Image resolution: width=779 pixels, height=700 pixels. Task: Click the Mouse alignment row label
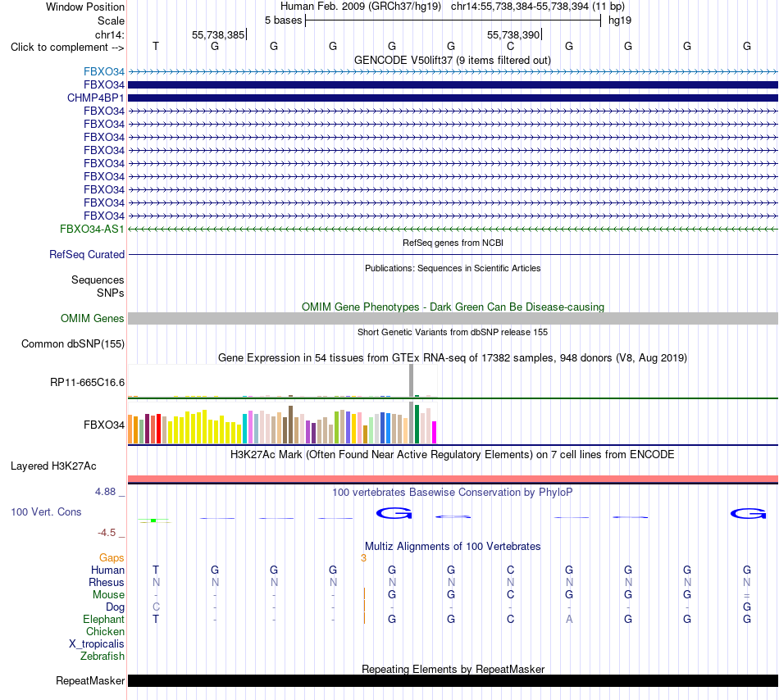coord(108,594)
